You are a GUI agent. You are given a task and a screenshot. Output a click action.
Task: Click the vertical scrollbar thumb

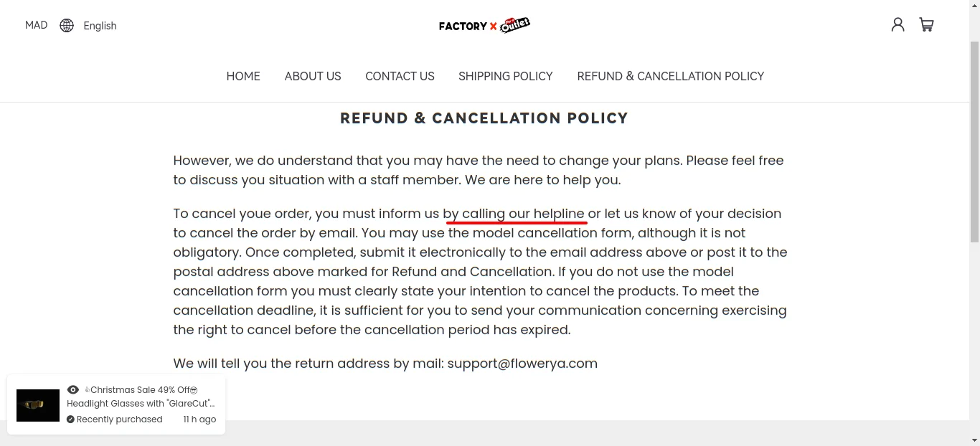974,143
